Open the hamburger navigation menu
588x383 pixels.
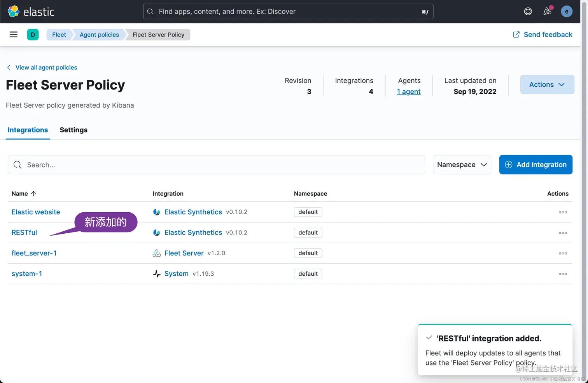tap(14, 35)
